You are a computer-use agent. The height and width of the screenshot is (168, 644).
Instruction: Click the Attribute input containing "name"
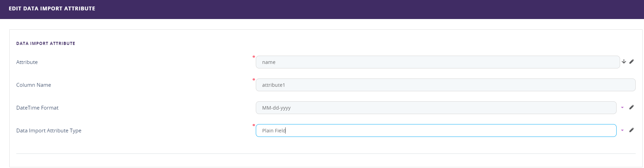(437, 62)
